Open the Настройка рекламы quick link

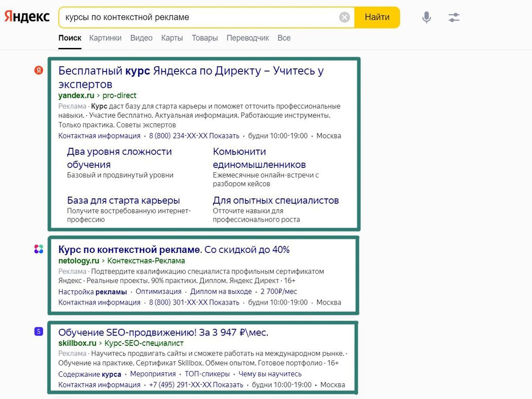[x=93, y=292]
